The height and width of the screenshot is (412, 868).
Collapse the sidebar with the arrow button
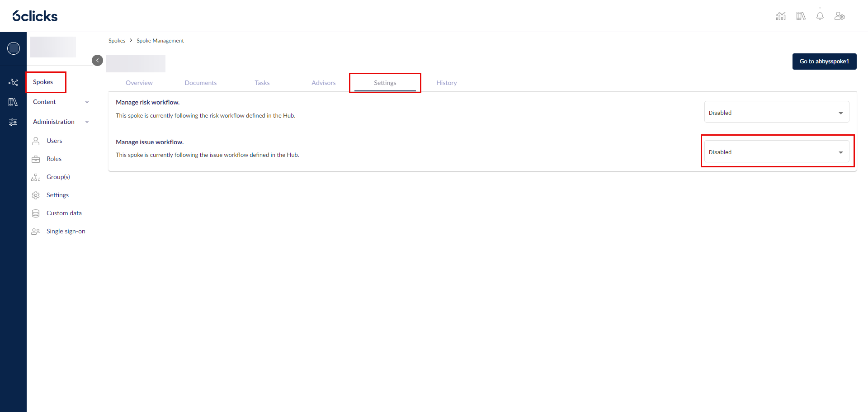(97, 61)
